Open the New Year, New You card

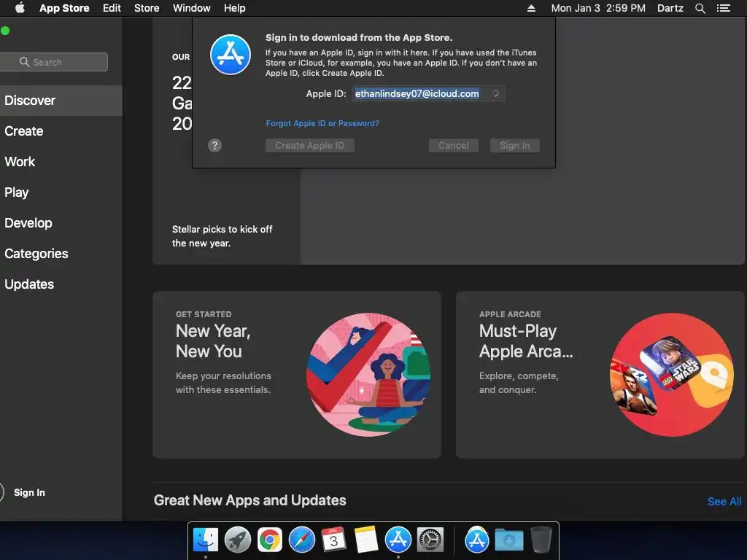pos(297,375)
